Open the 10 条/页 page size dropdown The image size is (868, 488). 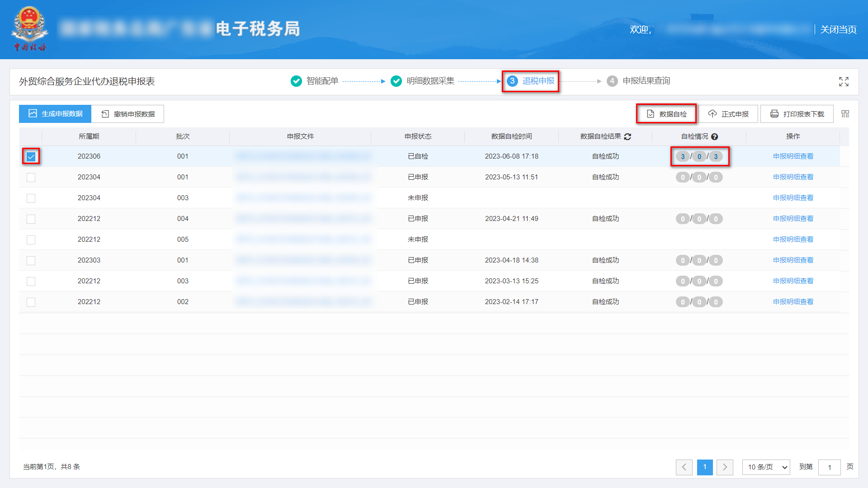click(766, 467)
